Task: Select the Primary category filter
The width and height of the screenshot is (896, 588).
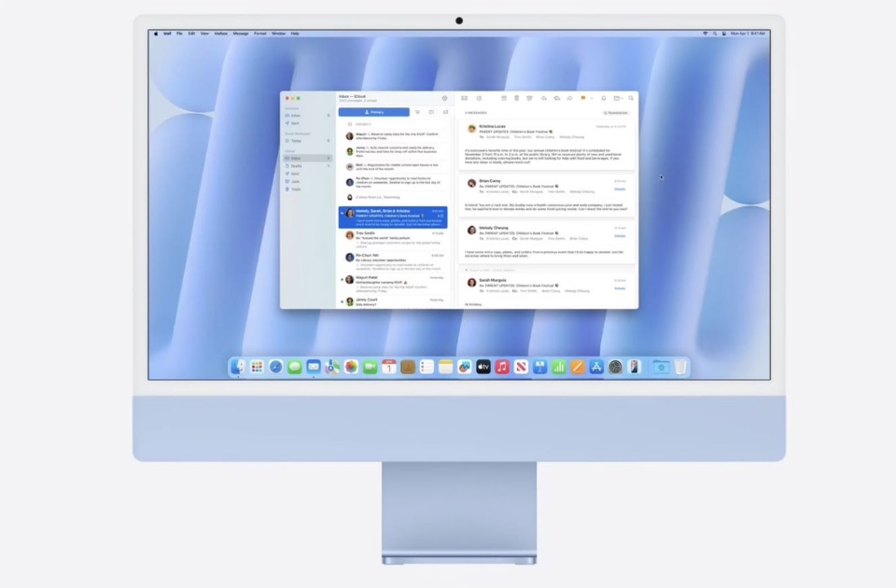Action: pyautogui.click(x=373, y=112)
